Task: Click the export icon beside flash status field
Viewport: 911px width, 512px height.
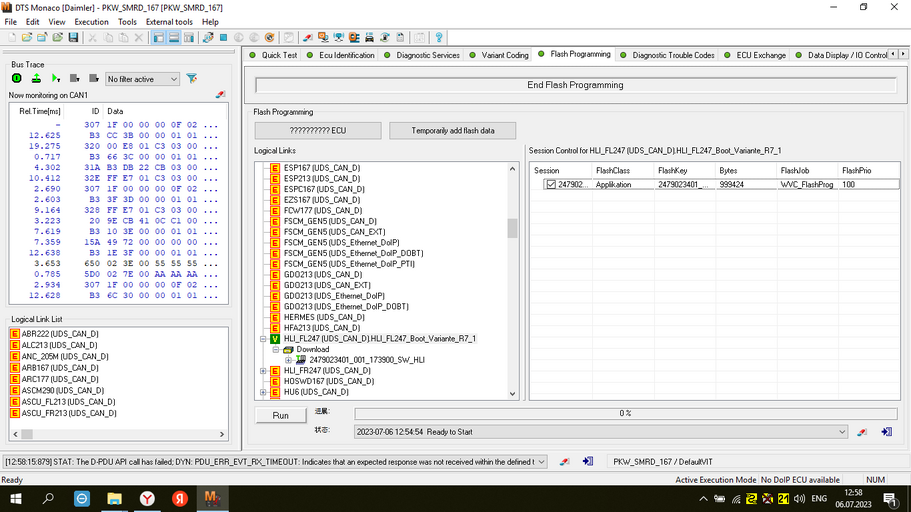Action: click(887, 432)
